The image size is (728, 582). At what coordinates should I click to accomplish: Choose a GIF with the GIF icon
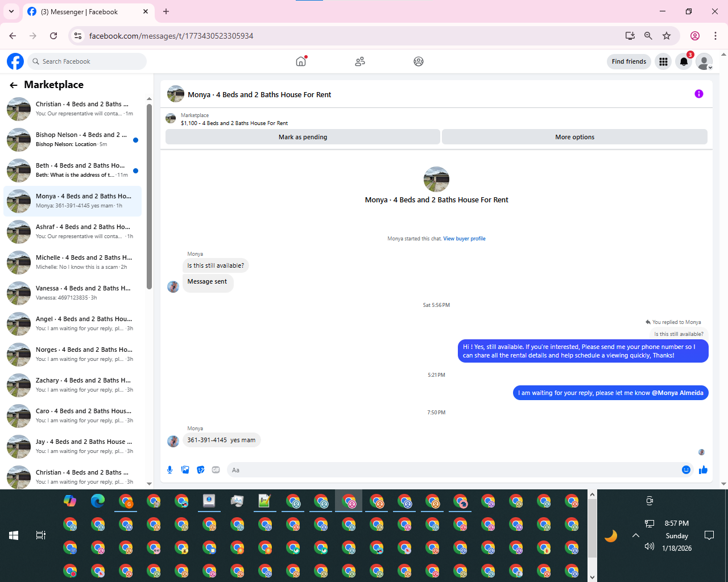pos(216,470)
